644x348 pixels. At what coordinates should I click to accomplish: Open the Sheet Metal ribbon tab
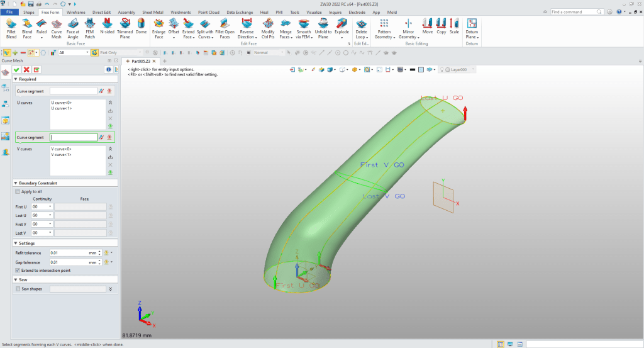[153, 12]
